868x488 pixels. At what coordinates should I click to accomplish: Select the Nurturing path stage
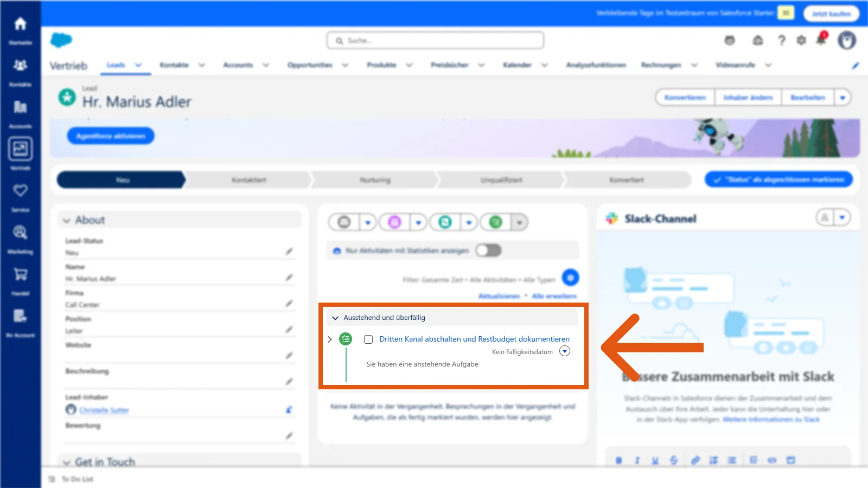coord(375,180)
